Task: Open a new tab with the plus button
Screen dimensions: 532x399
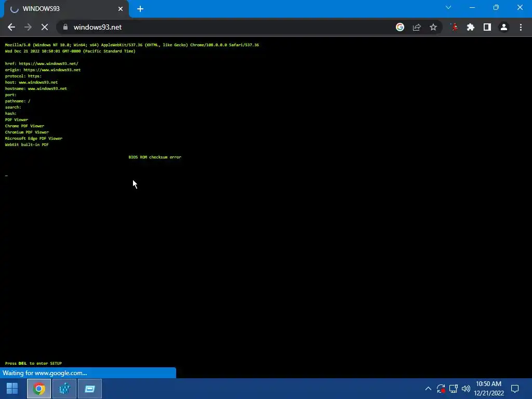Action: (140, 9)
